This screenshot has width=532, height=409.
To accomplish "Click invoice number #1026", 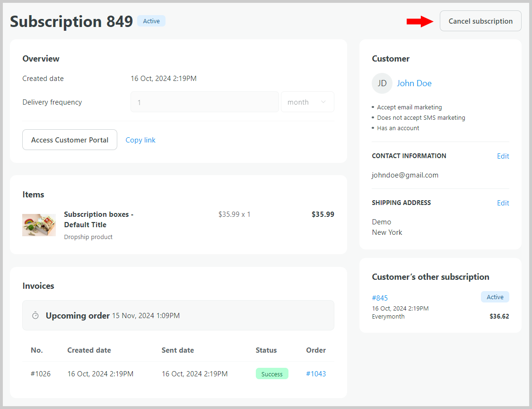I will [41, 374].
